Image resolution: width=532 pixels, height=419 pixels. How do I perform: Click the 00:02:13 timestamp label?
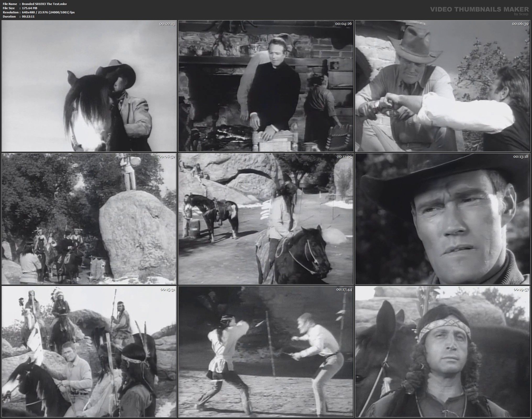[x=167, y=24]
